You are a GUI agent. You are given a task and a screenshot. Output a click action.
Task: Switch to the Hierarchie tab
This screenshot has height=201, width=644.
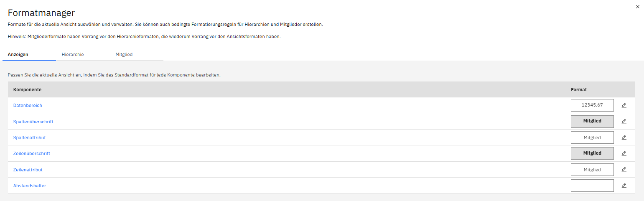[73, 55]
